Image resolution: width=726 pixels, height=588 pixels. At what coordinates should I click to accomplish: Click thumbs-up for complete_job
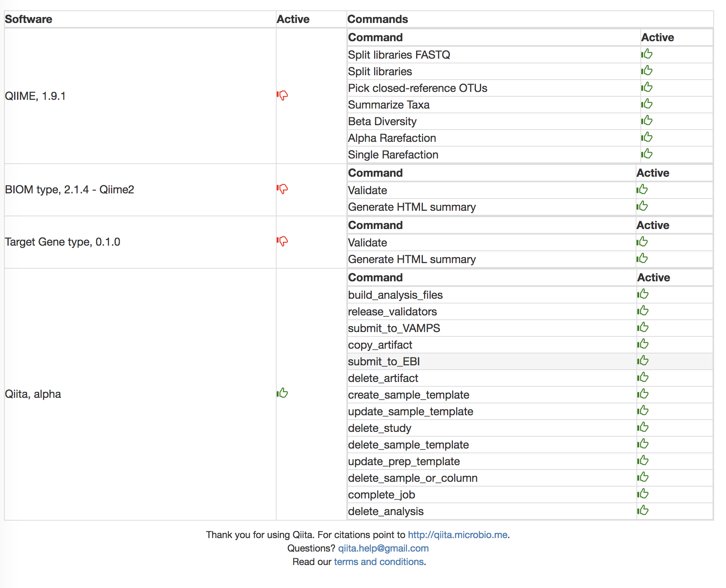643,493
